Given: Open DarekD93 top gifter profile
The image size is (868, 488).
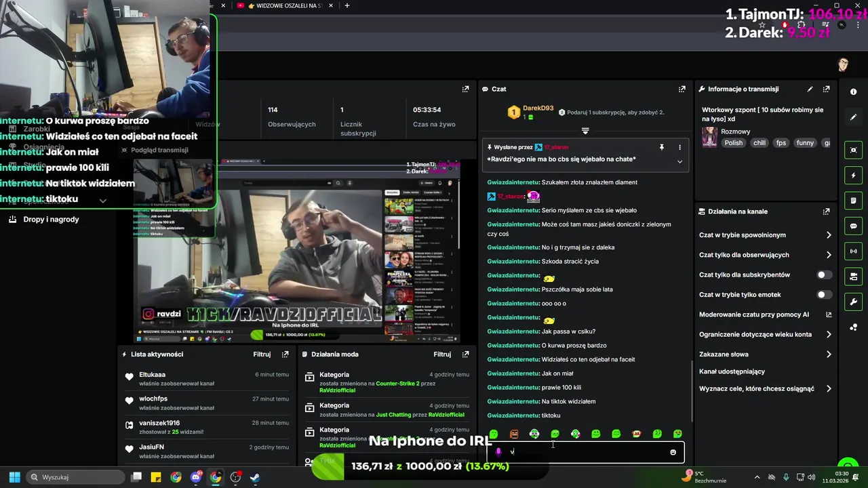Looking at the screenshot, I should click(x=538, y=108).
